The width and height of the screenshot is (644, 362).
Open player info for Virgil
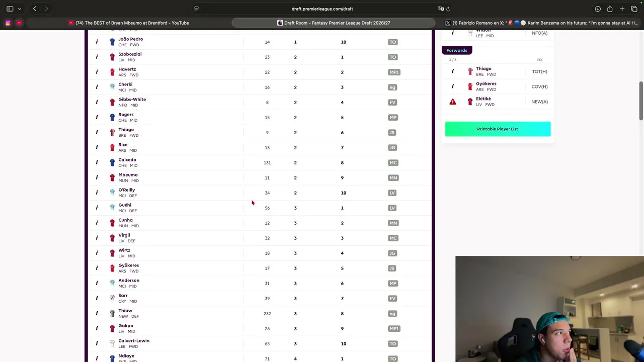(x=97, y=238)
